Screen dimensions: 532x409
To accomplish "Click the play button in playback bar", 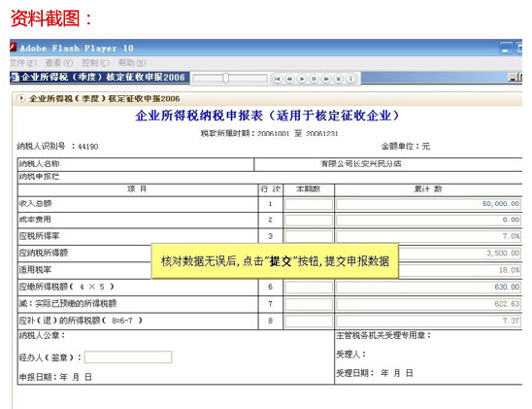I will pyautogui.click(x=302, y=79).
